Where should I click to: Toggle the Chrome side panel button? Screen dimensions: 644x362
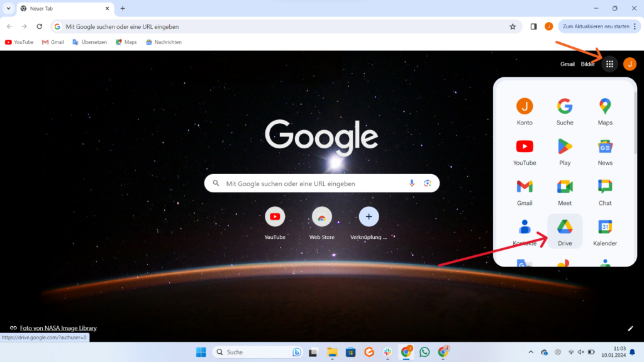(x=533, y=26)
